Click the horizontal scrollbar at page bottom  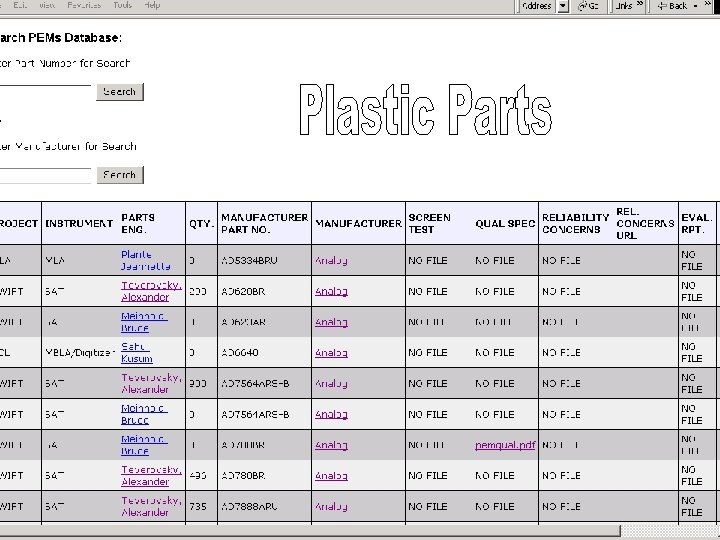pos(310,532)
